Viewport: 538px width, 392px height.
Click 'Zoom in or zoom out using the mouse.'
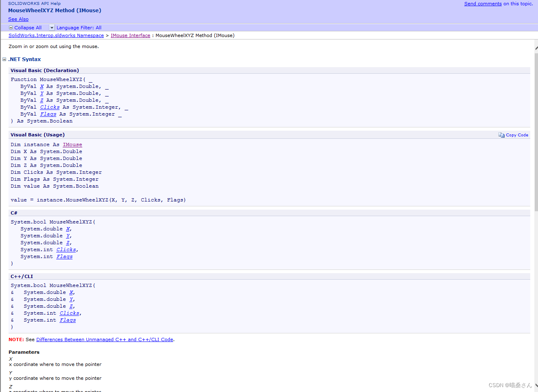click(x=54, y=46)
